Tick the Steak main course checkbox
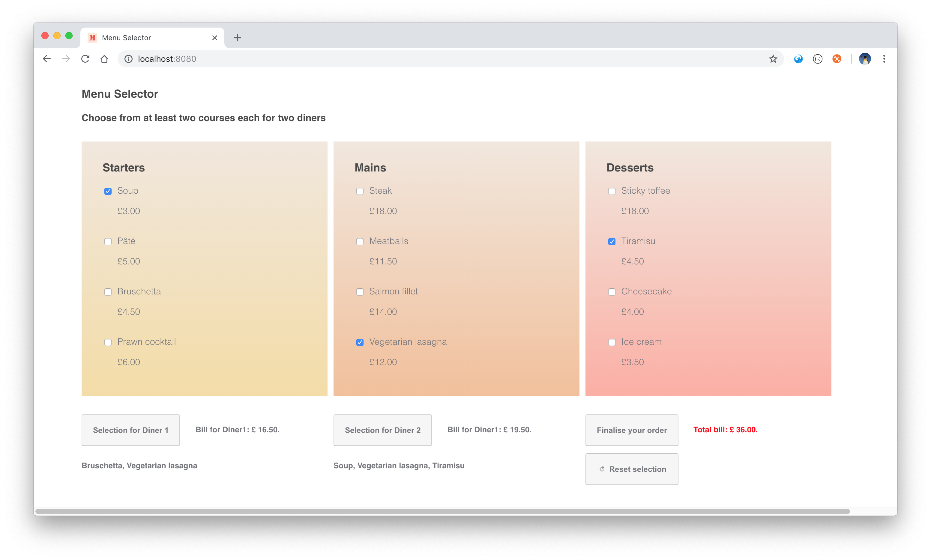931x560 pixels. [360, 191]
